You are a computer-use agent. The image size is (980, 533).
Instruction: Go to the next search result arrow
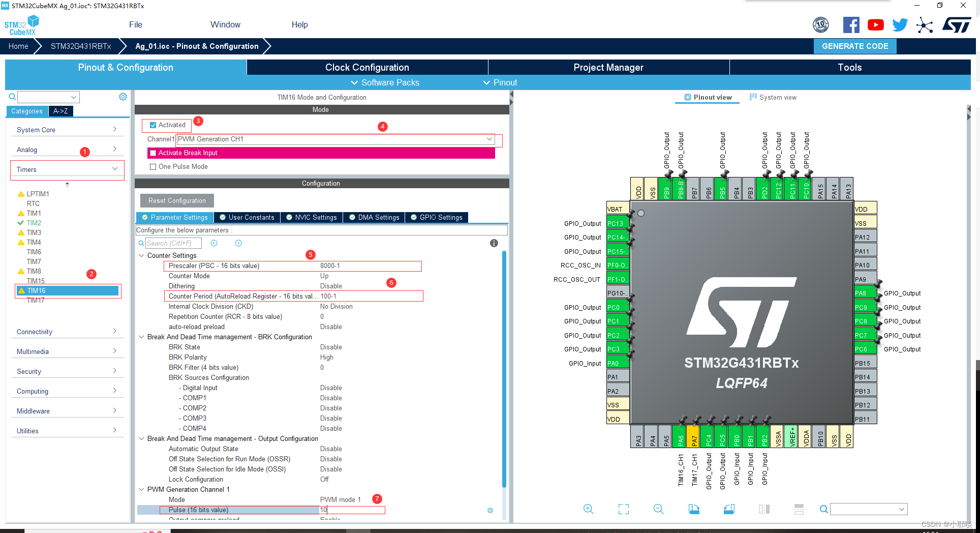click(238, 243)
